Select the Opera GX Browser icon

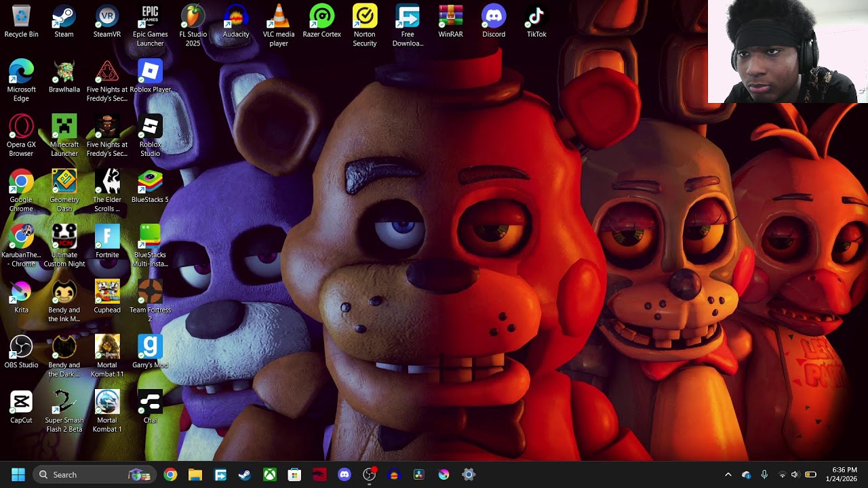pyautogui.click(x=21, y=136)
